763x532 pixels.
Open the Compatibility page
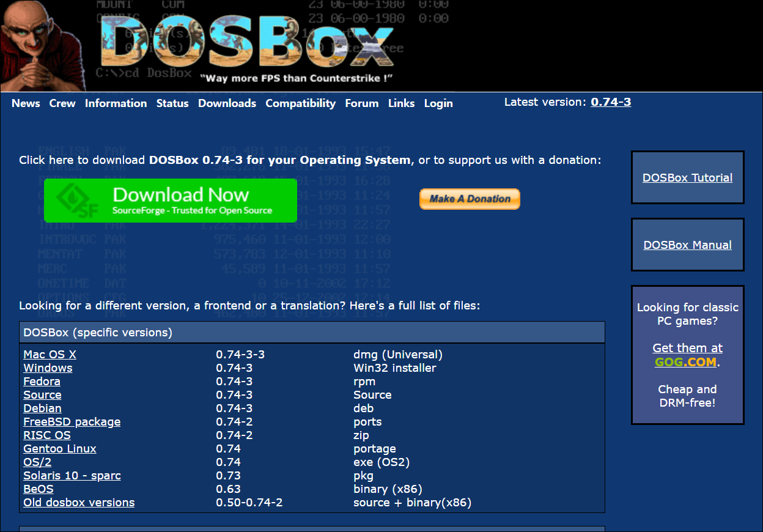pos(301,103)
